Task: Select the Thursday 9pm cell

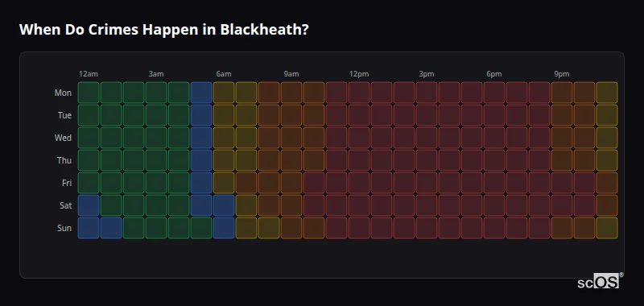Action: point(562,160)
